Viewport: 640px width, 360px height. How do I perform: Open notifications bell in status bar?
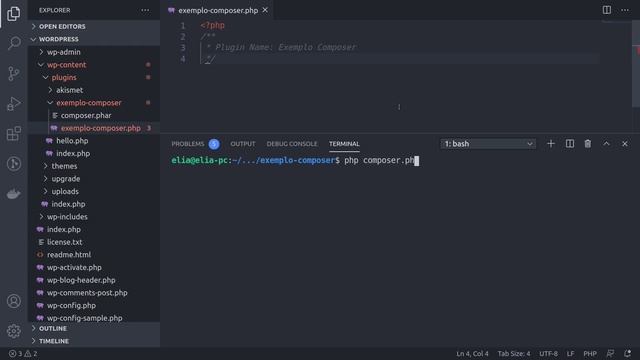[627, 353]
